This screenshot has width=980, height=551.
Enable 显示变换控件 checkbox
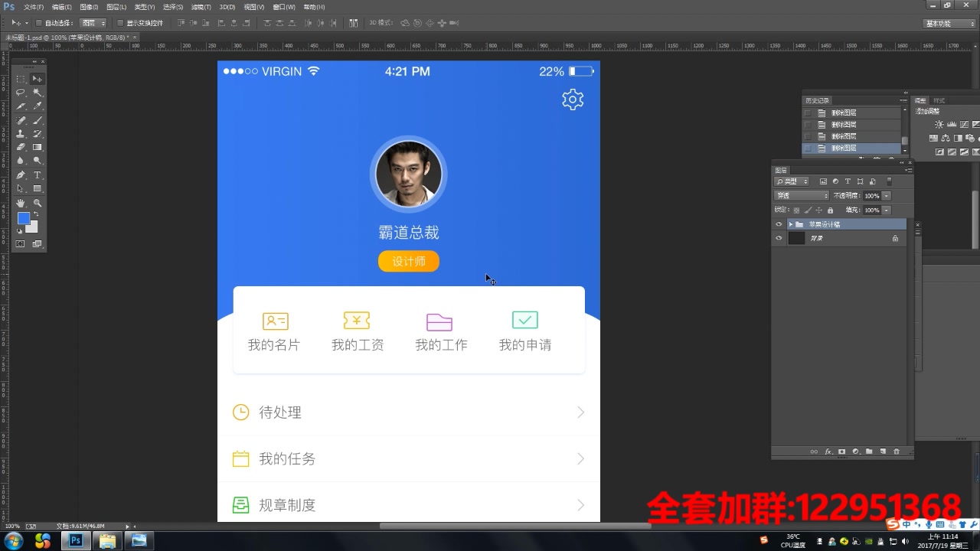point(120,23)
